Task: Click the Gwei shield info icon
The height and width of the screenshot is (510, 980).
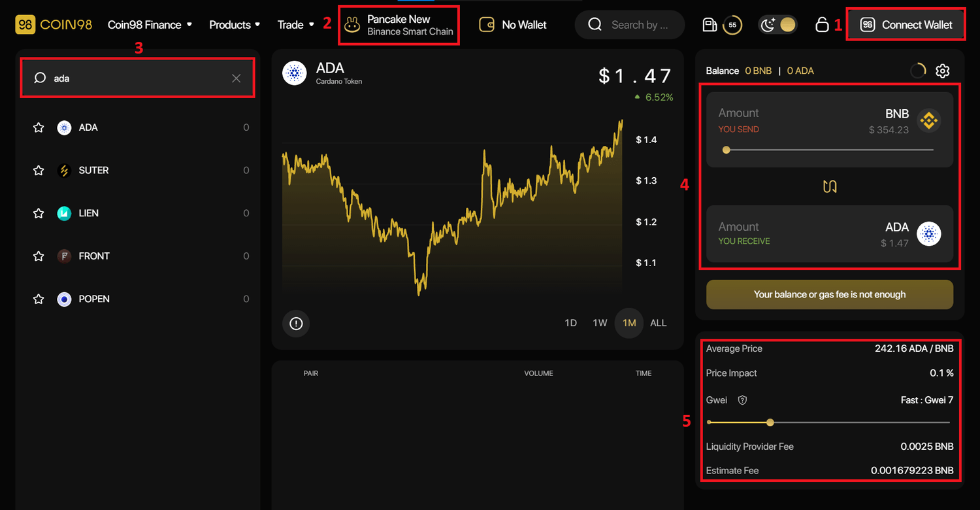Action: click(x=742, y=399)
